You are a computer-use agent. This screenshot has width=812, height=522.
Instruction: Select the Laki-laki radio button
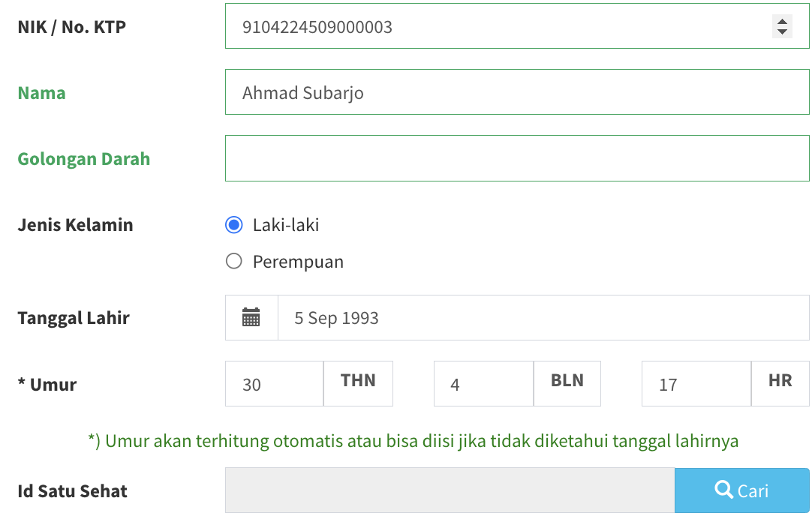(x=234, y=225)
